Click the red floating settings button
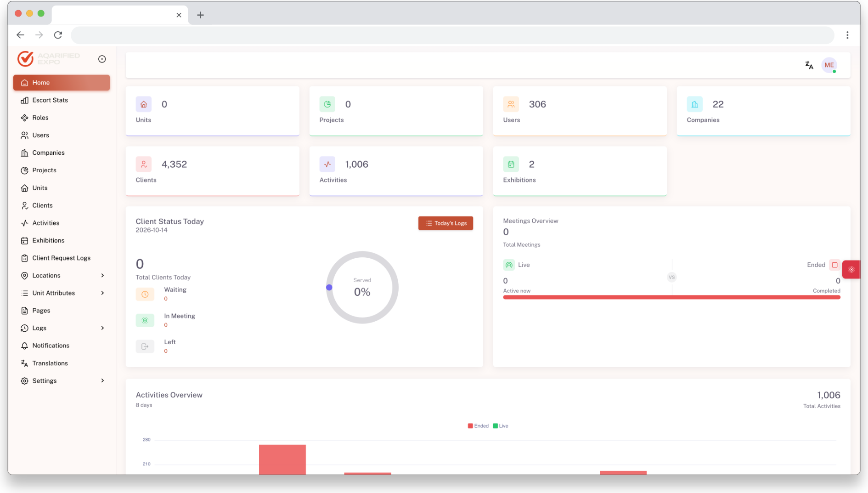 [851, 270]
